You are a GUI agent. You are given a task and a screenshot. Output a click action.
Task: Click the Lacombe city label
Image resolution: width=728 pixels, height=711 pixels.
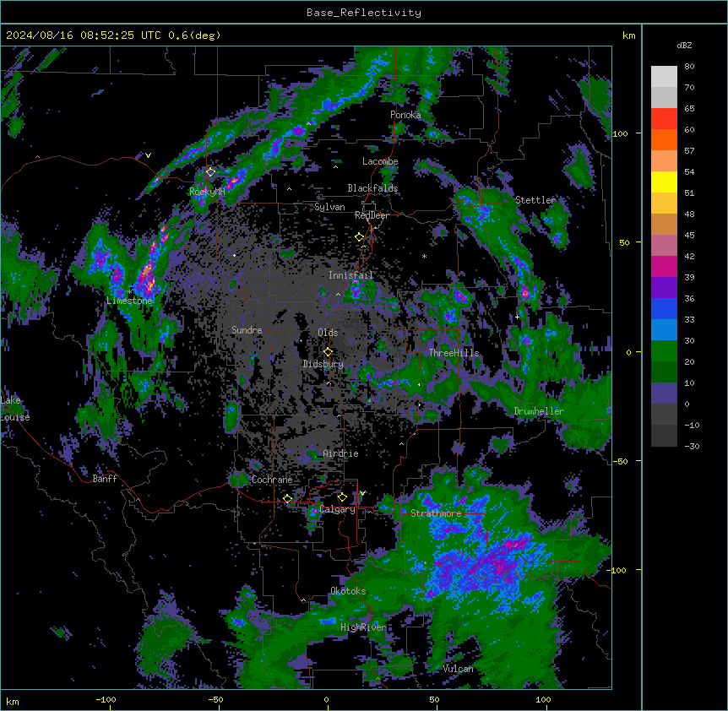pos(380,161)
